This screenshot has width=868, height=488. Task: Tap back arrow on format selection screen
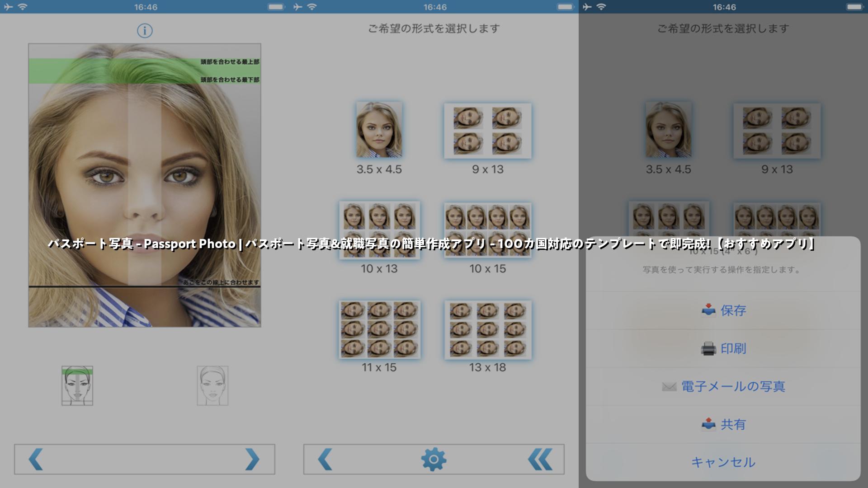(x=325, y=460)
